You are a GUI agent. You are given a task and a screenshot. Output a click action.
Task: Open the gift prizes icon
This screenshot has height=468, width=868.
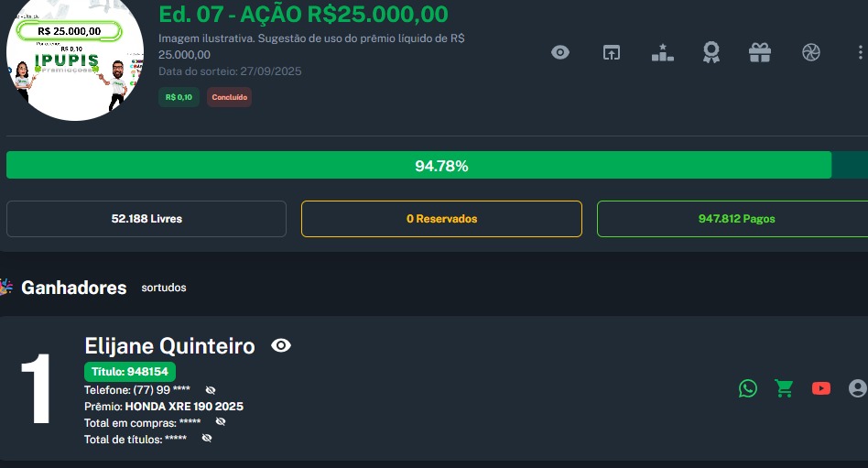pos(760,52)
